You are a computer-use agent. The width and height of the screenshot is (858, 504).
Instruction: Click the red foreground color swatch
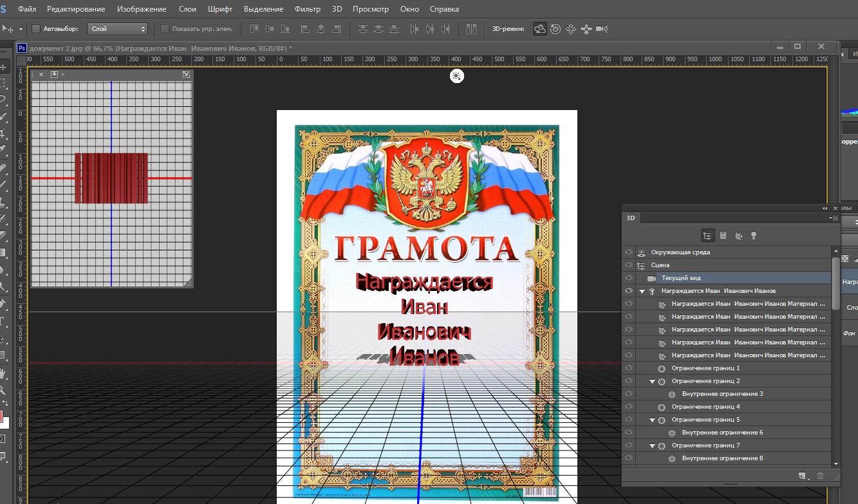[x=2, y=416]
